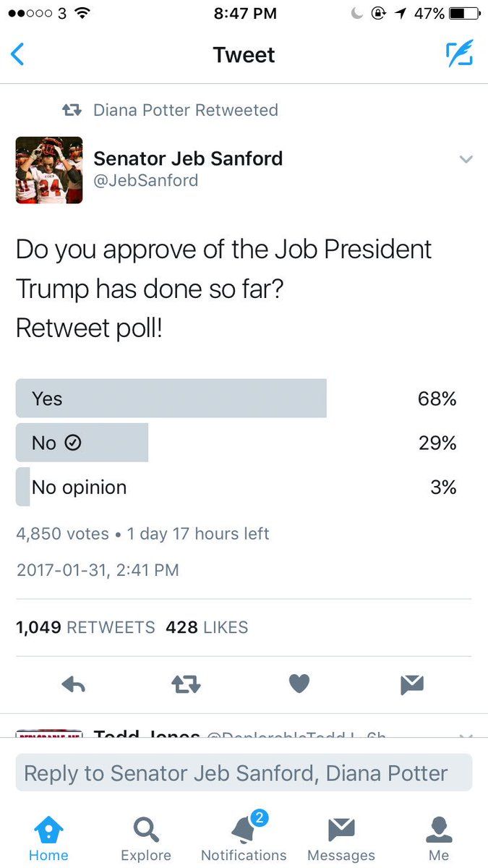Screen dimensions: 488x868
Task: View the 428 Likes list
Action: (207, 627)
